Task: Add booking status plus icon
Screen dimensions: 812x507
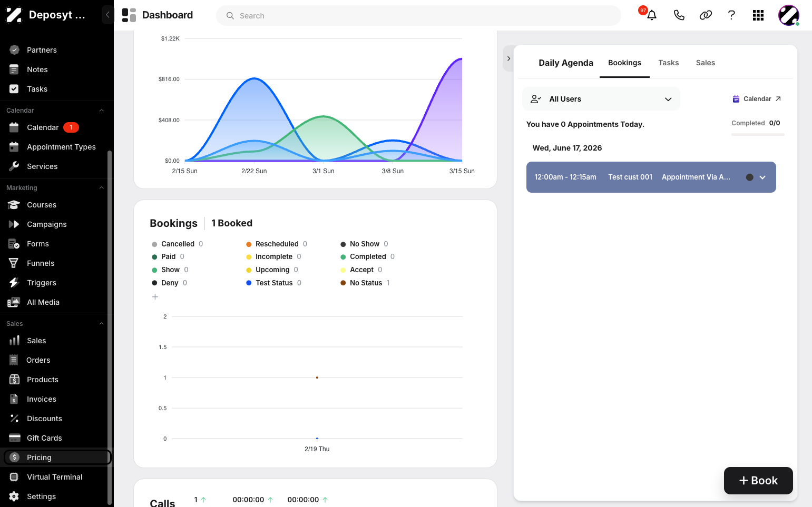Action: [155, 297]
